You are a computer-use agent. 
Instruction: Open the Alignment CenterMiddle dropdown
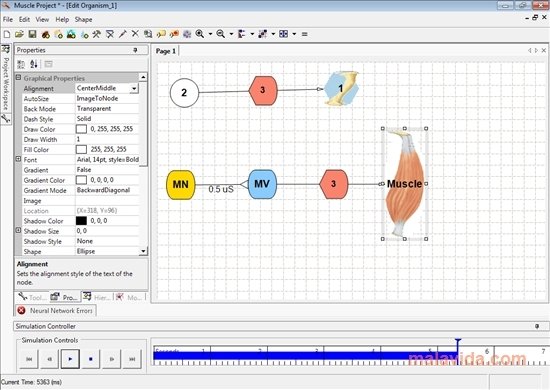point(134,88)
